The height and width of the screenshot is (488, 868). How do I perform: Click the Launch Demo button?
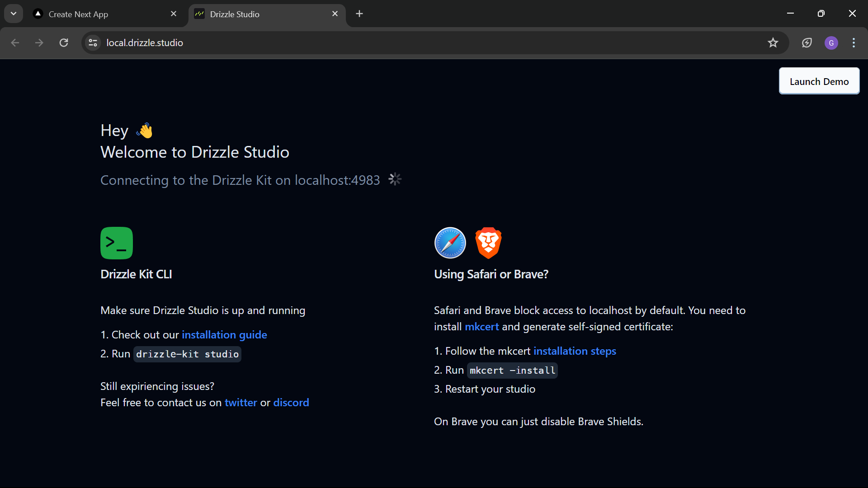click(819, 81)
